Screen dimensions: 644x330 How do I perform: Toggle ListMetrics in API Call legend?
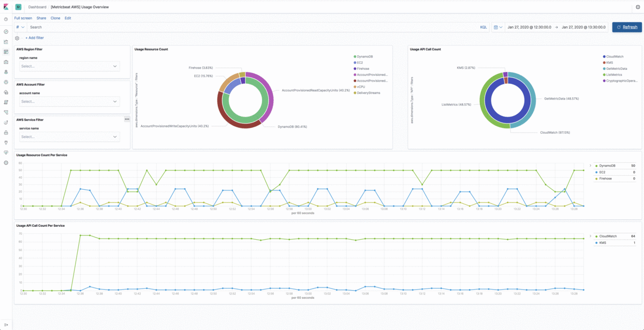click(x=612, y=75)
